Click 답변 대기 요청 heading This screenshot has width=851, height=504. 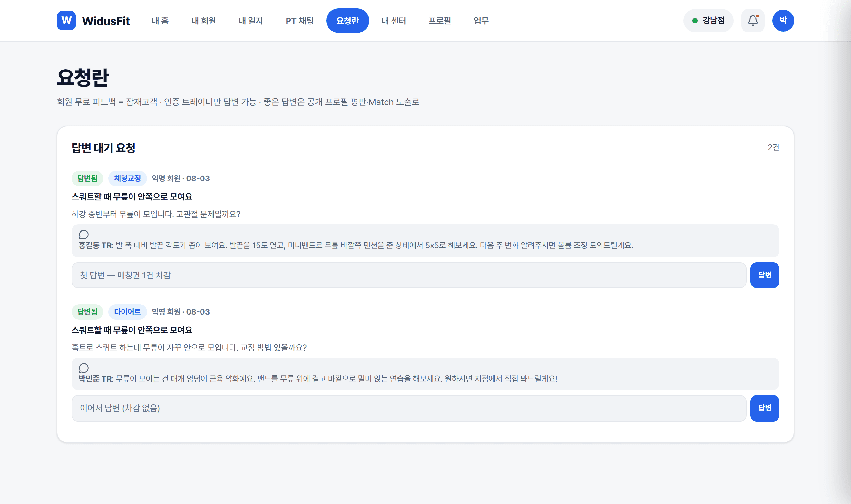tap(103, 148)
